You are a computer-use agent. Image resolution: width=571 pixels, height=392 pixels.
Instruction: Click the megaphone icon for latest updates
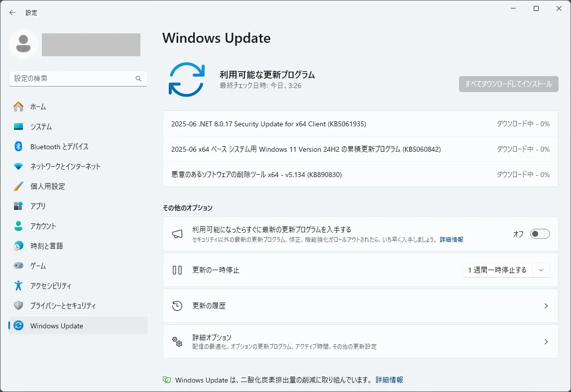(177, 234)
